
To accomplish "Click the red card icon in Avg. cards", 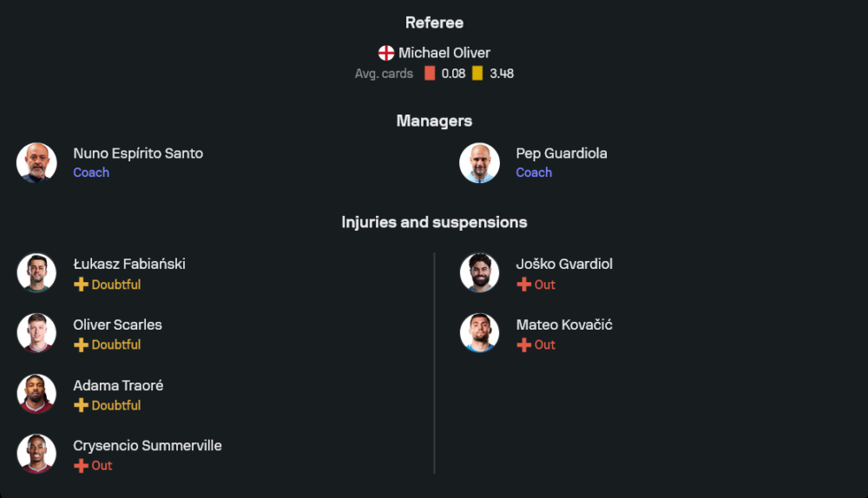I will 430,74.
